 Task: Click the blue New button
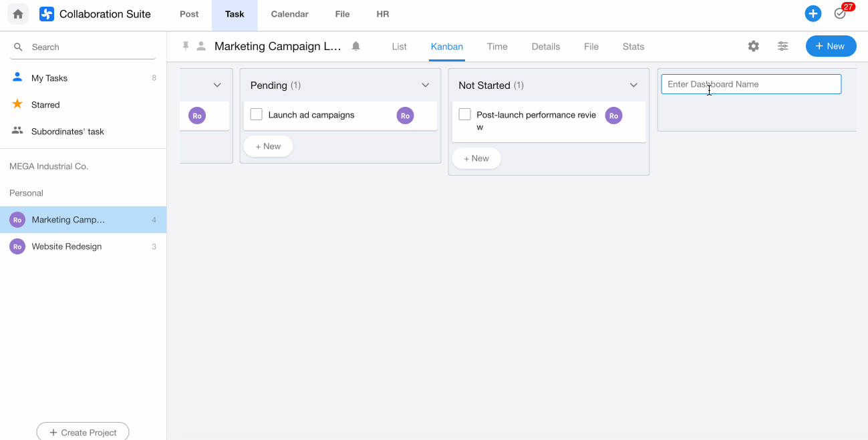coord(831,46)
